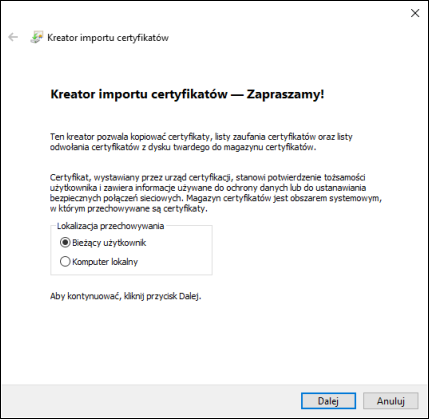Click the text Aby kontynuować, kliknij przycisk Dalej.
The height and width of the screenshot is (419, 429).
click(126, 296)
